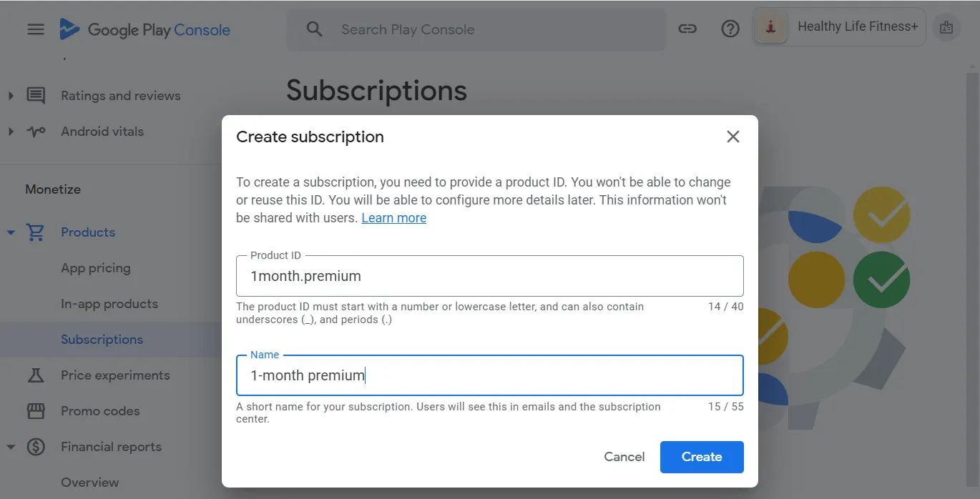Click the Promo codes storefront icon

pos(35,410)
